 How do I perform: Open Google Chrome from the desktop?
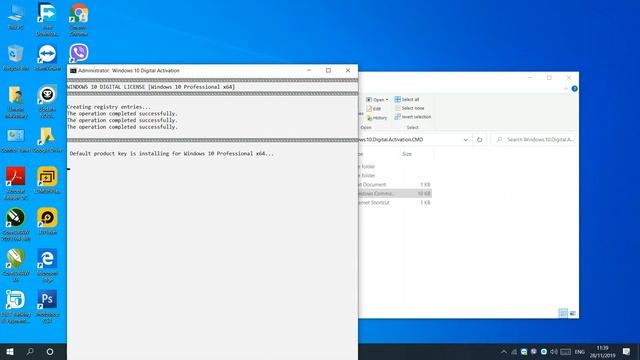(78, 19)
